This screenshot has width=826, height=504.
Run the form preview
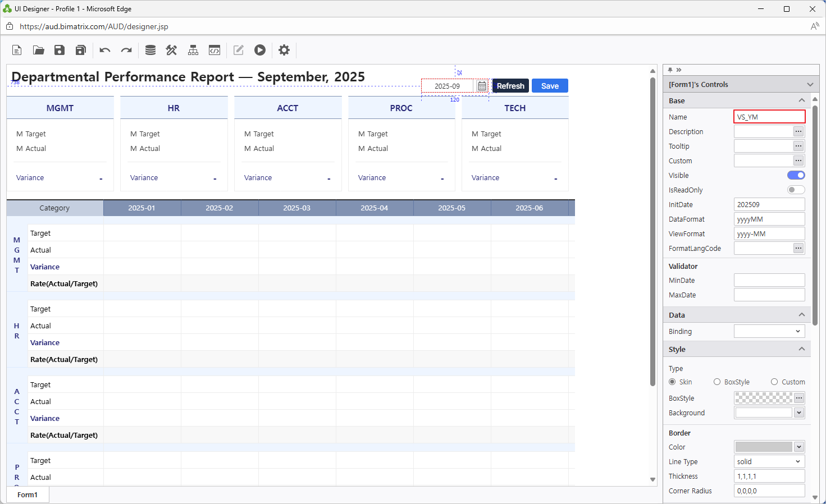pos(259,50)
